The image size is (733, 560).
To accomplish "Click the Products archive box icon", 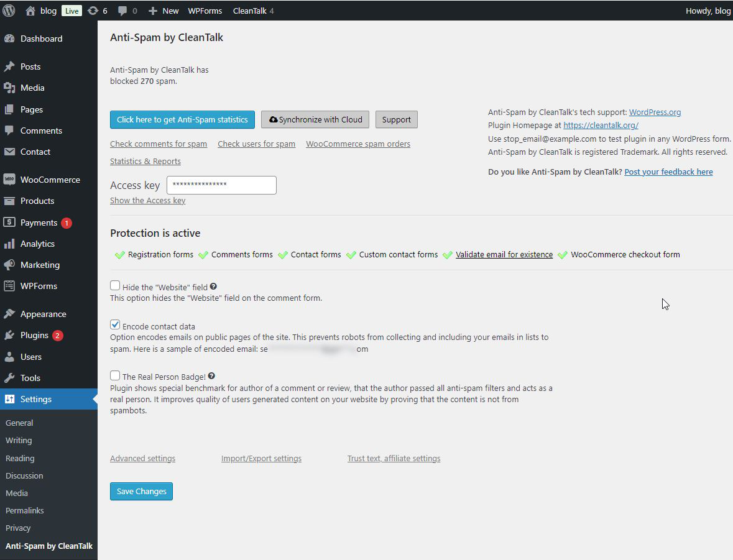I will (9, 201).
